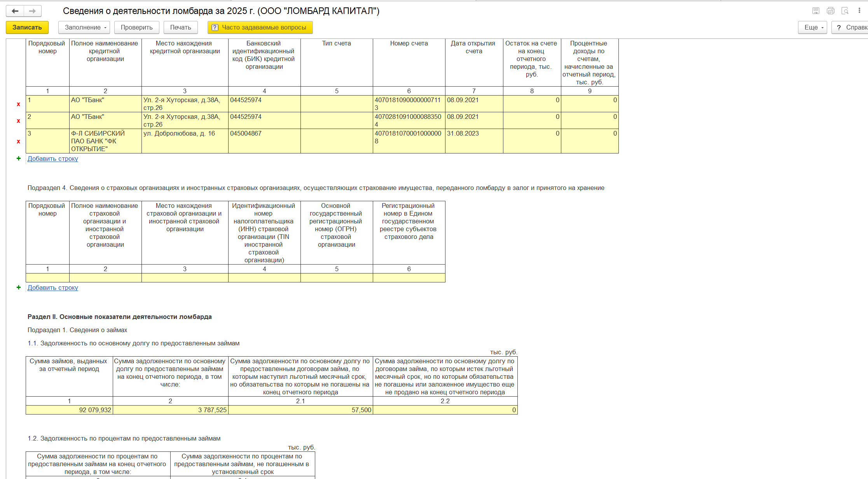
Task: Click Добавить строку link below insurance table
Action: [x=52, y=287]
